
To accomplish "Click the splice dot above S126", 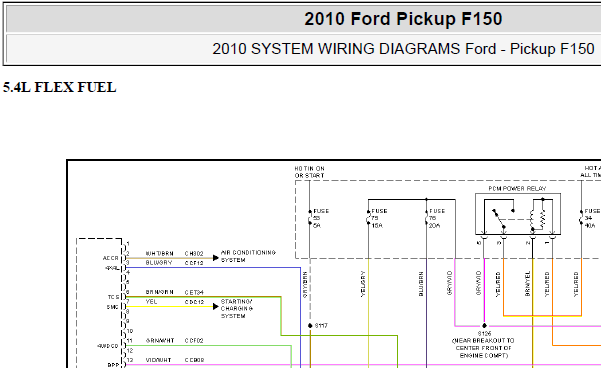I will coord(484,326).
